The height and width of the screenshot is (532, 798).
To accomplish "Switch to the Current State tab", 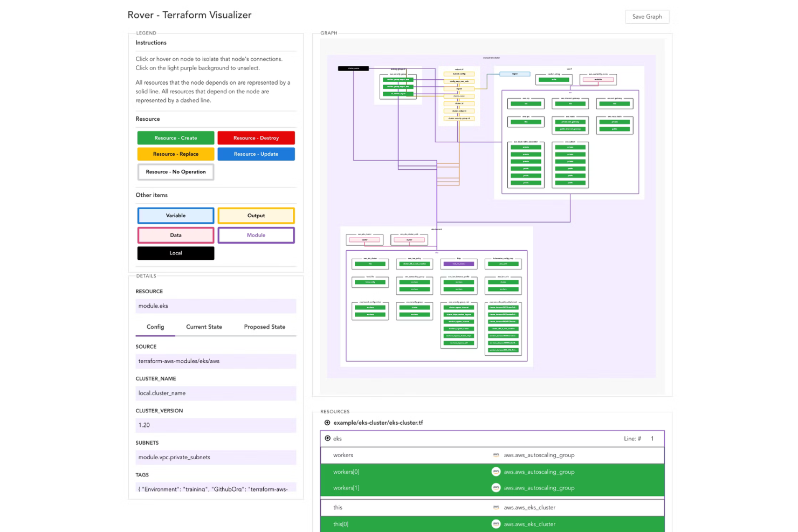I will (204, 327).
